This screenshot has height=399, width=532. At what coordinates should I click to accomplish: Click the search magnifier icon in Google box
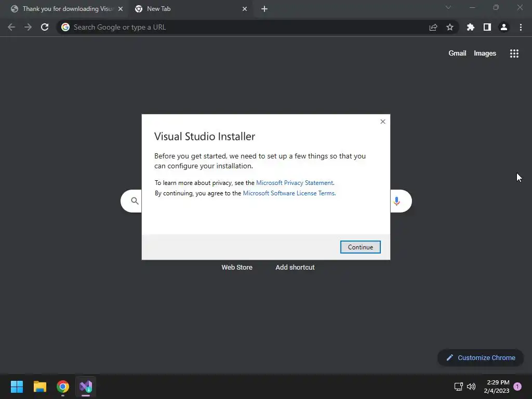(x=135, y=201)
